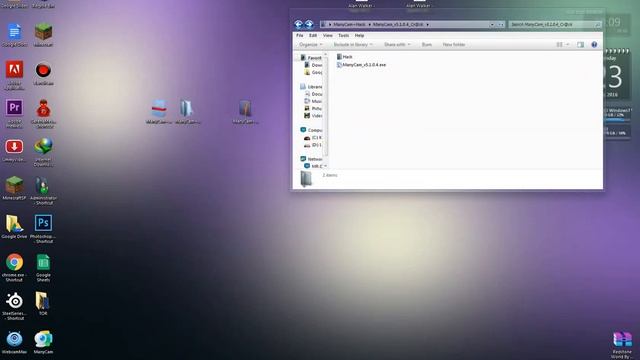Open the Help menu

[x=359, y=36]
